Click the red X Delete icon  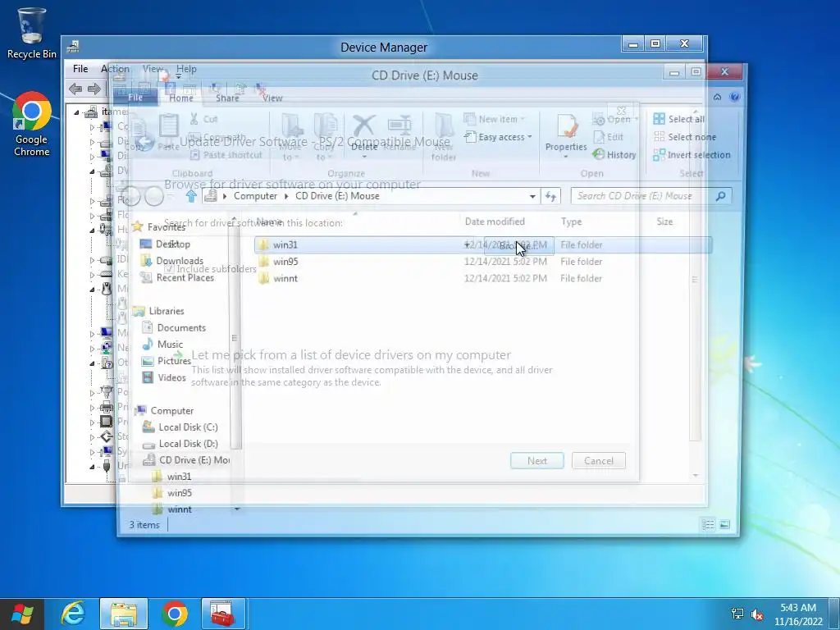363,126
